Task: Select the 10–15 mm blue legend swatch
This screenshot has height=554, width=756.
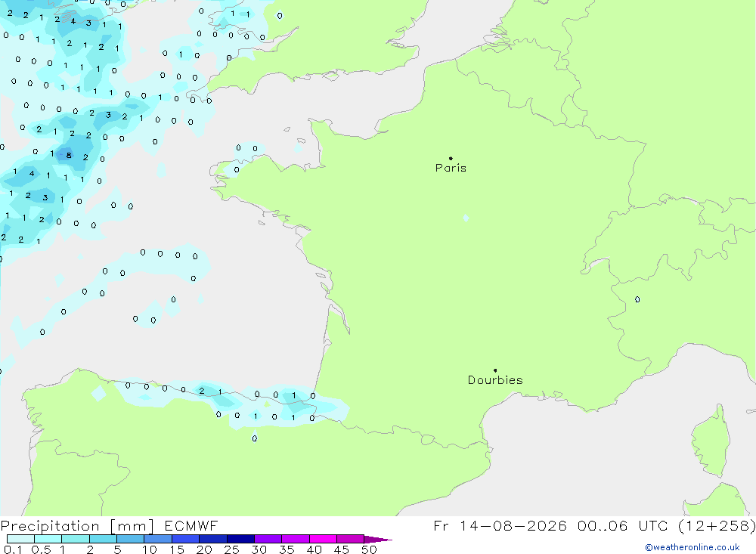Action: pos(158,539)
